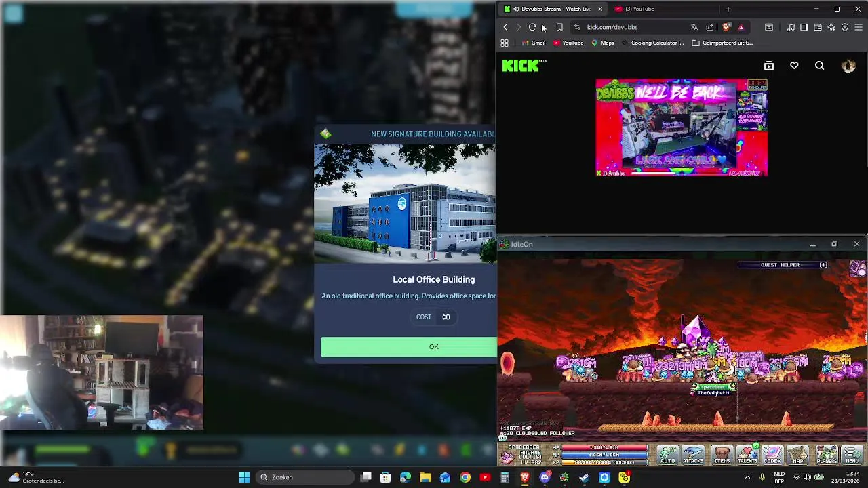Viewport: 868px width, 488px height.
Task: Close the Devubbs Stream tab
Action: [599, 9]
